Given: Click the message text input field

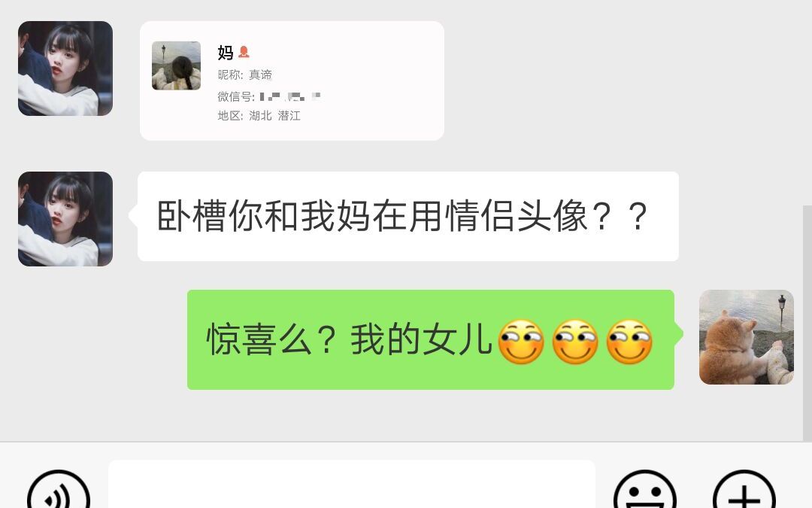Looking at the screenshot, I should pyautogui.click(x=352, y=485).
